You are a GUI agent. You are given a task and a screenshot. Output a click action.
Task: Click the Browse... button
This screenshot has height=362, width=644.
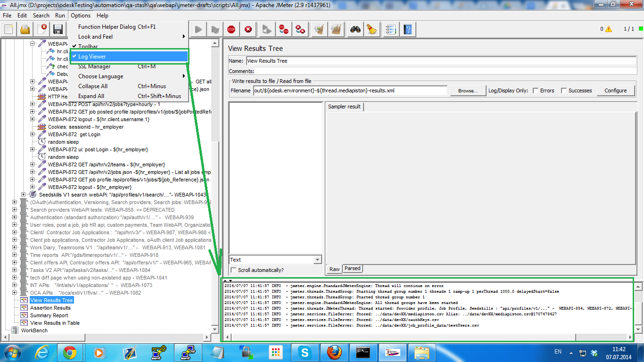[x=468, y=90]
